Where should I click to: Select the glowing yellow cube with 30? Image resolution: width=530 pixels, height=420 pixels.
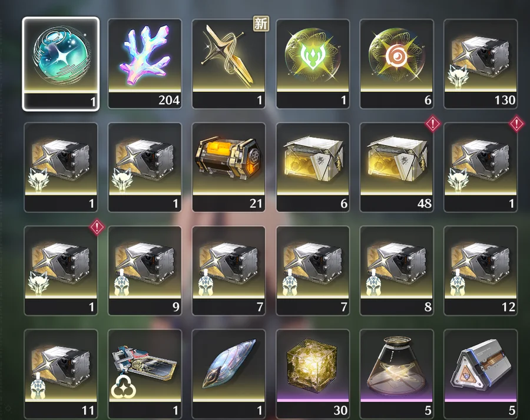(x=313, y=375)
